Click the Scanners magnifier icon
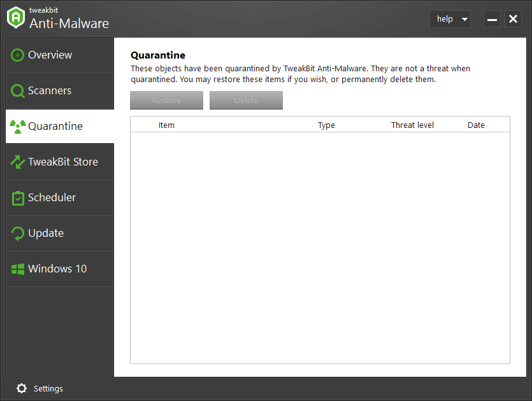Viewport: 532px width, 401px height. [x=18, y=91]
